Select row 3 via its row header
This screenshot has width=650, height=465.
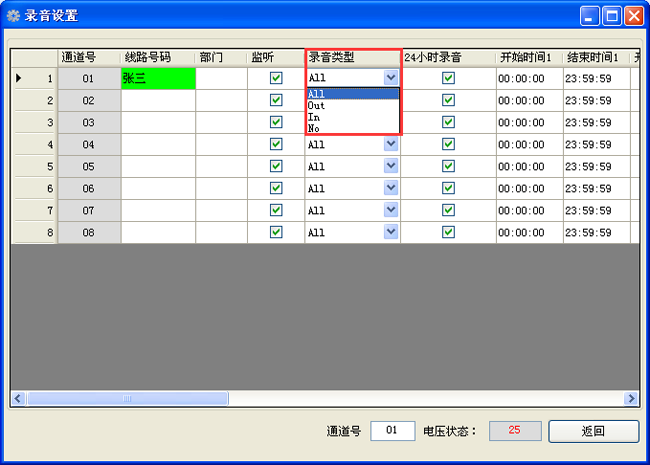pyautogui.click(x=34, y=122)
